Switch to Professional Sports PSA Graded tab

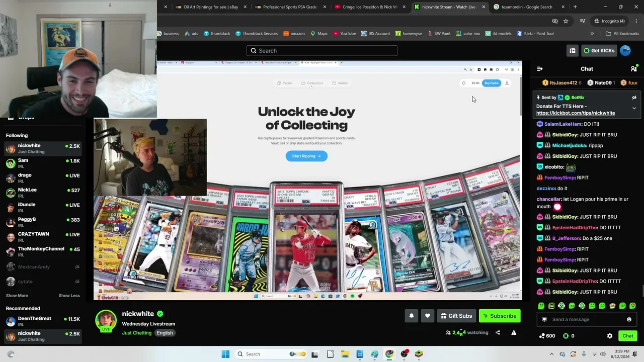click(x=290, y=7)
